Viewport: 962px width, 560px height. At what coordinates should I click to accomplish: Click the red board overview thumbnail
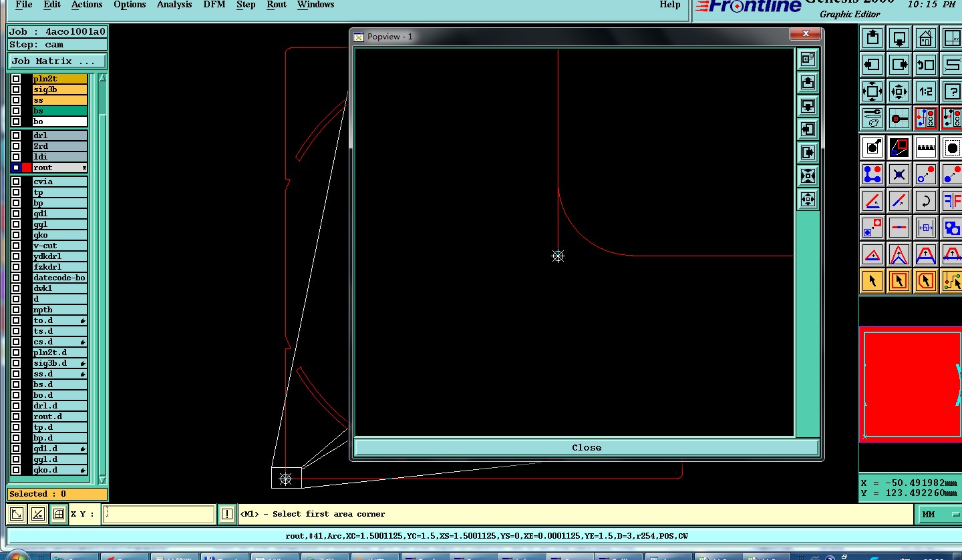click(x=911, y=384)
